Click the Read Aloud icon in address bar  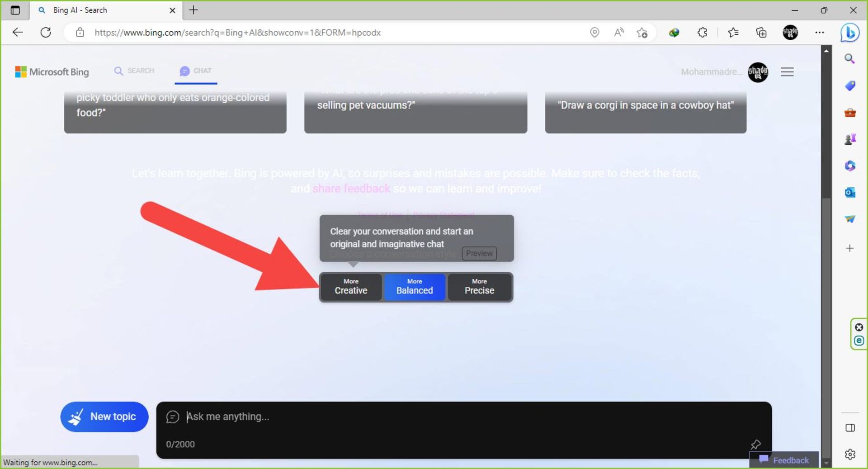[x=618, y=33]
